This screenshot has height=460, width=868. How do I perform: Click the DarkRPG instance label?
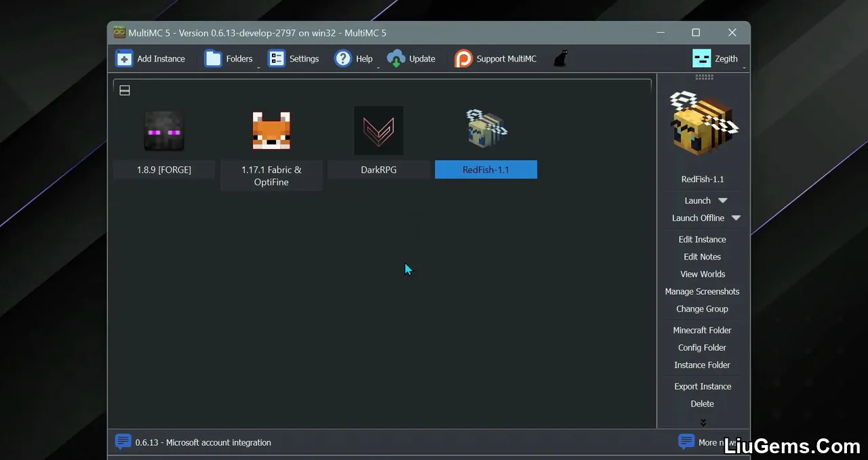378,170
